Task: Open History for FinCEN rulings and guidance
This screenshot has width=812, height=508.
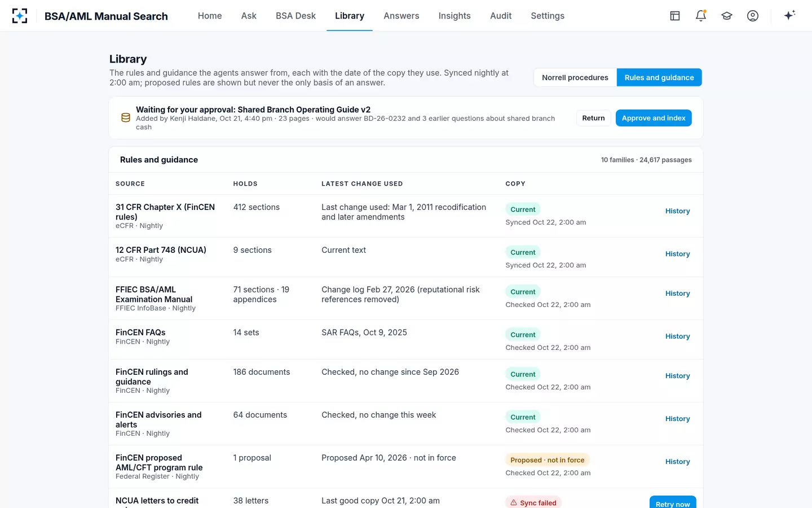Action: click(678, 376)
